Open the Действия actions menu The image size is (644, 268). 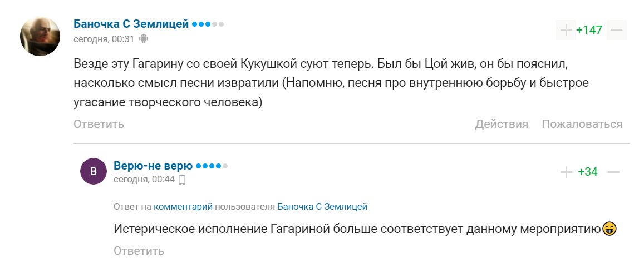pyautogui.click(x=501, y=124)
